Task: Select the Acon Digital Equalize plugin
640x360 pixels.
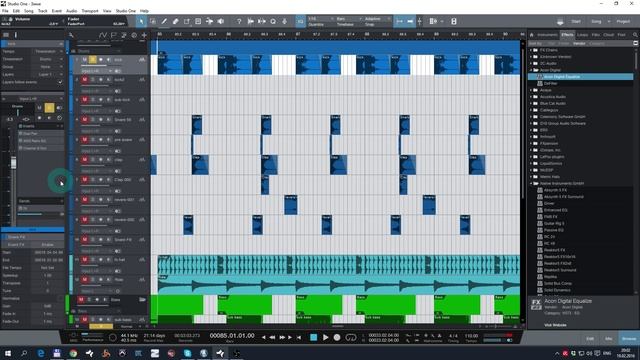Action: click(581, 77)
